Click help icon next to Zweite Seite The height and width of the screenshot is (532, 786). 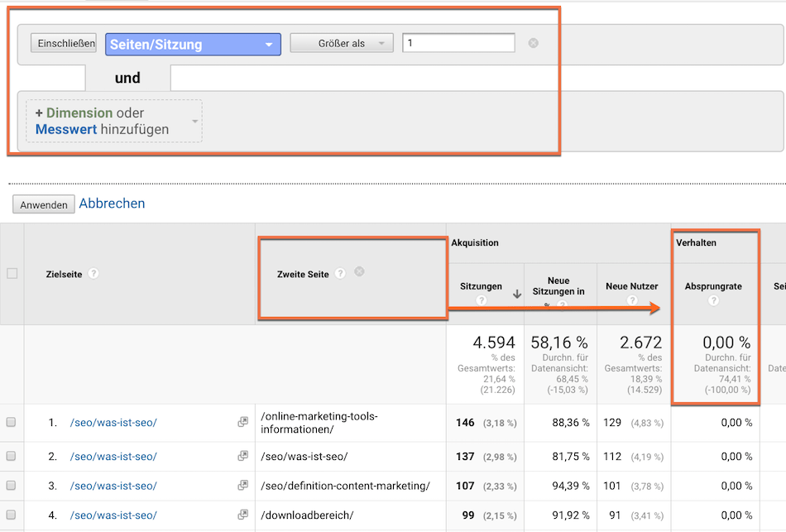[340, 274]
